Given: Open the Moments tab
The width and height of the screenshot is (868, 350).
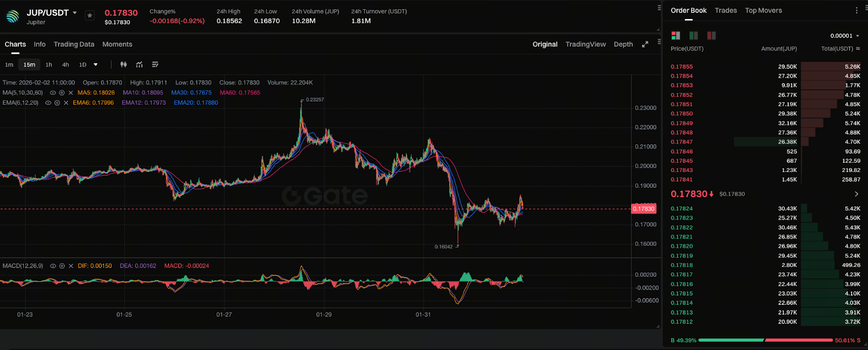Looking at the screenshot, I should coord(117,44).
